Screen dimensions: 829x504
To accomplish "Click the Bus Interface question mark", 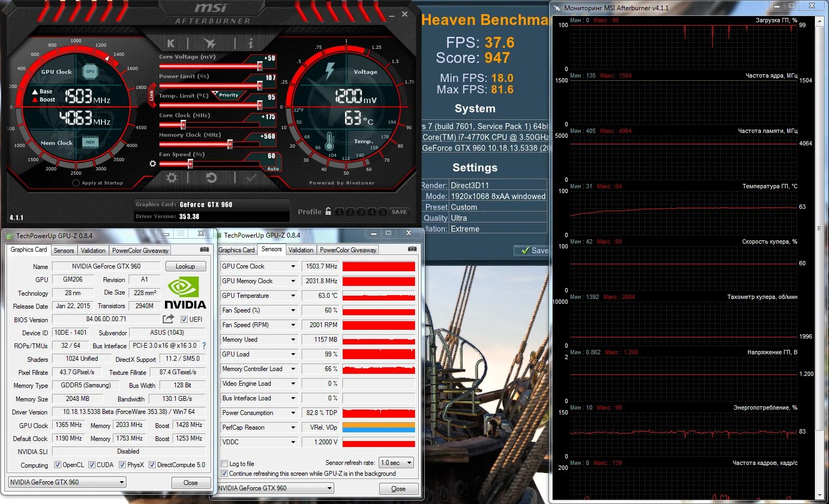I will point(204,346).
